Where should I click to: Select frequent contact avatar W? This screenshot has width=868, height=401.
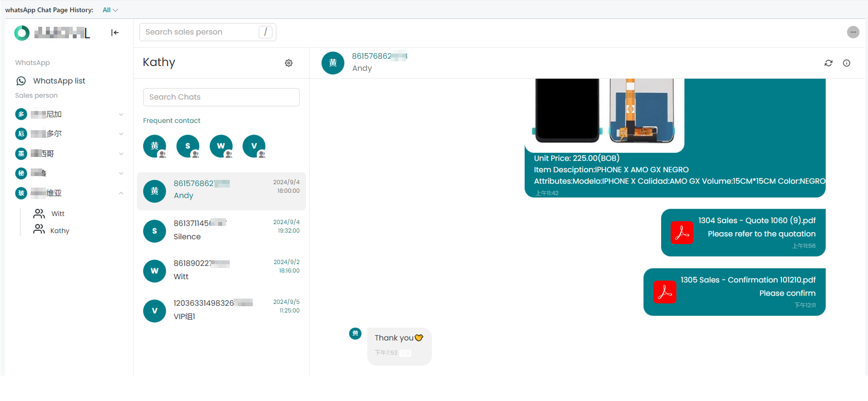(221, 146)
